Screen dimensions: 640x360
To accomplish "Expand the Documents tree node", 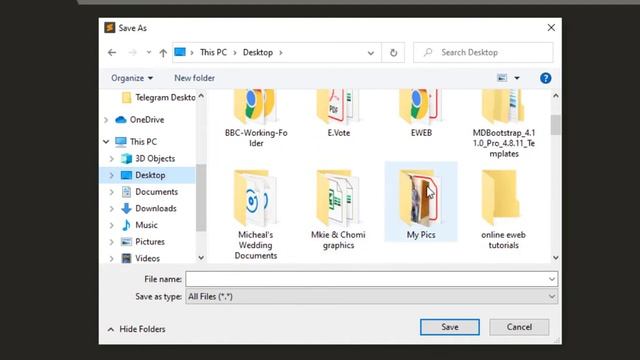I will click(x=112, y=192).
